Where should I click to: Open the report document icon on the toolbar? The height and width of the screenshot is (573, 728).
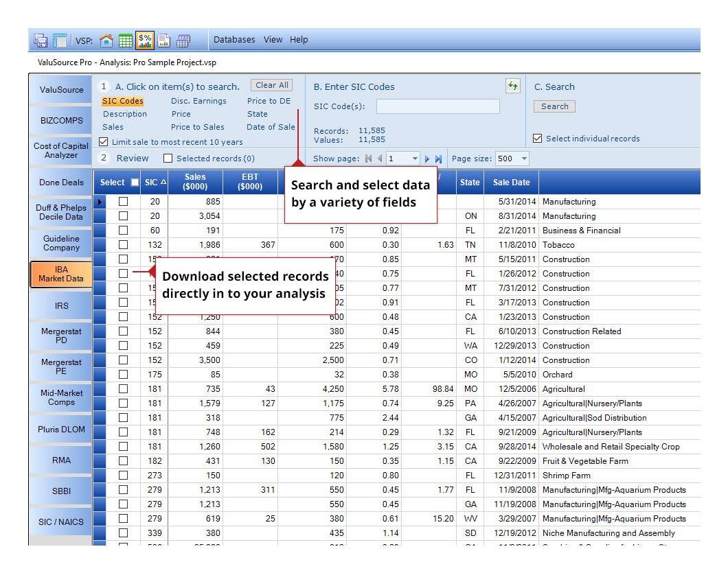pos(163,40)
